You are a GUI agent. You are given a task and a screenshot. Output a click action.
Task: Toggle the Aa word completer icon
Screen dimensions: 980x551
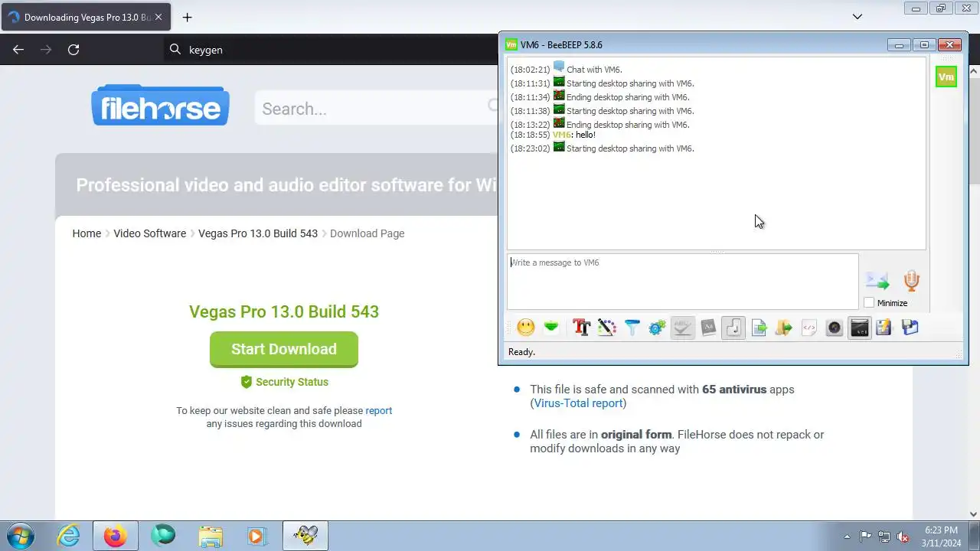pyautogui.click(x=708, y=328)
